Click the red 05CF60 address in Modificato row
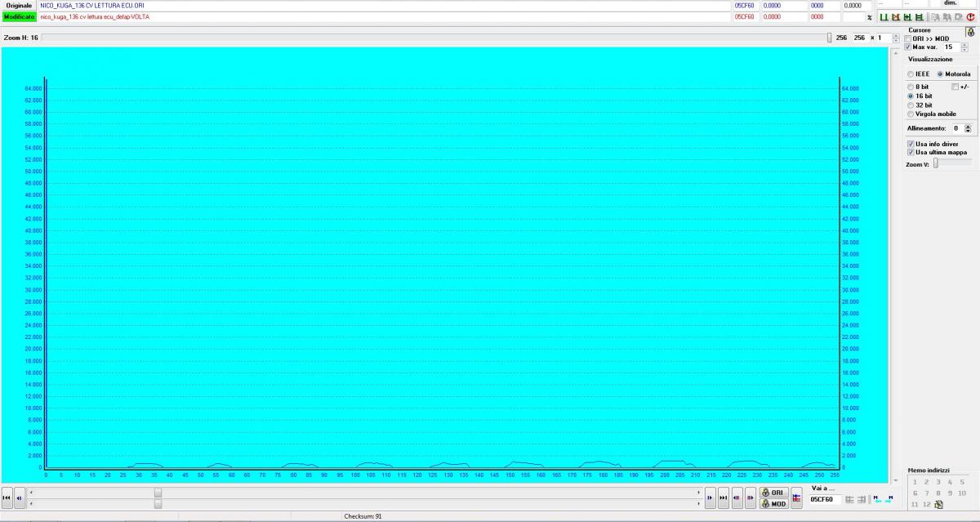Screen dimensions: 980x522 click(x=745, y=16)
